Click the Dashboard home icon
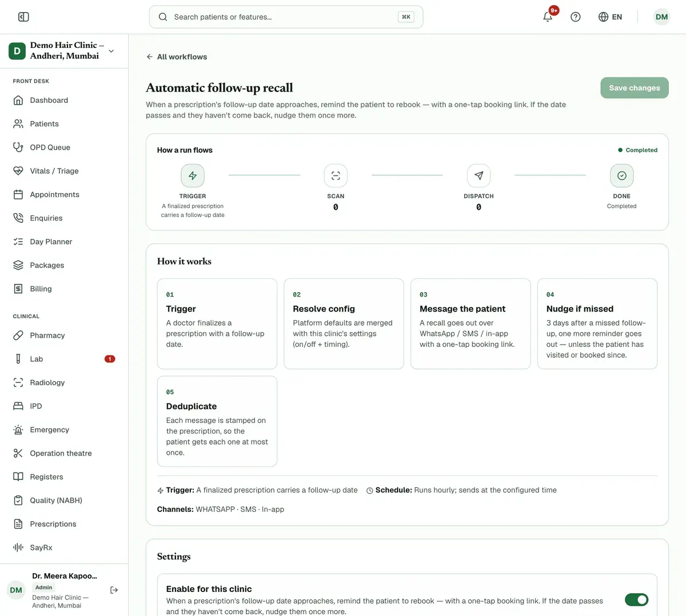This screenshot has height=616, width=686. (18, 100)
